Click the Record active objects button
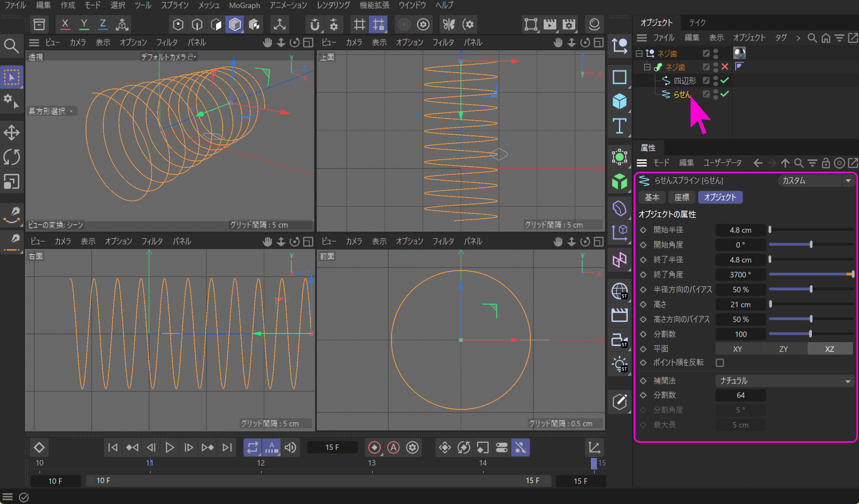 (x=374, y=448)
